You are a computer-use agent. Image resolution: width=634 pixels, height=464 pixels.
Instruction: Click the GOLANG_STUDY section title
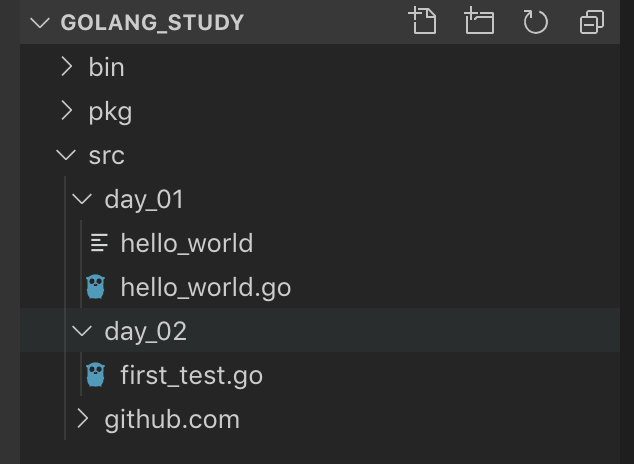click(x=152, y=23)
